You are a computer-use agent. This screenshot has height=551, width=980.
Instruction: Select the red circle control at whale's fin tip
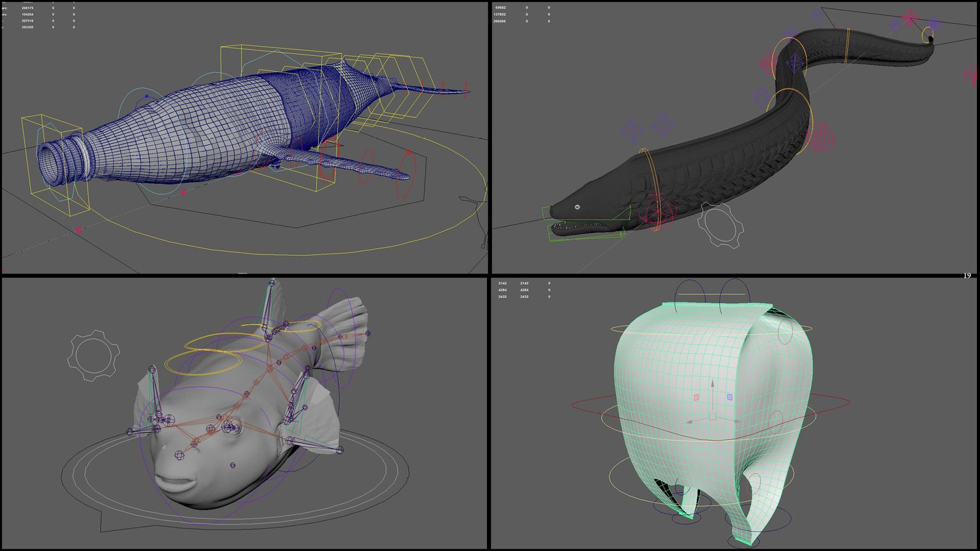click(x=405, y=174)
